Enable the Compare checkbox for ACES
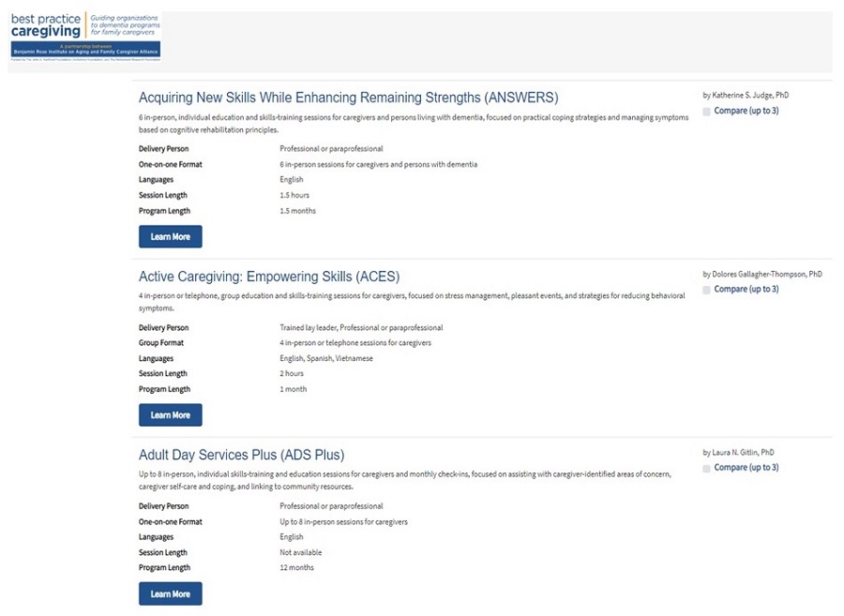The width and height of the screenshot is (844, 616). 707,290
